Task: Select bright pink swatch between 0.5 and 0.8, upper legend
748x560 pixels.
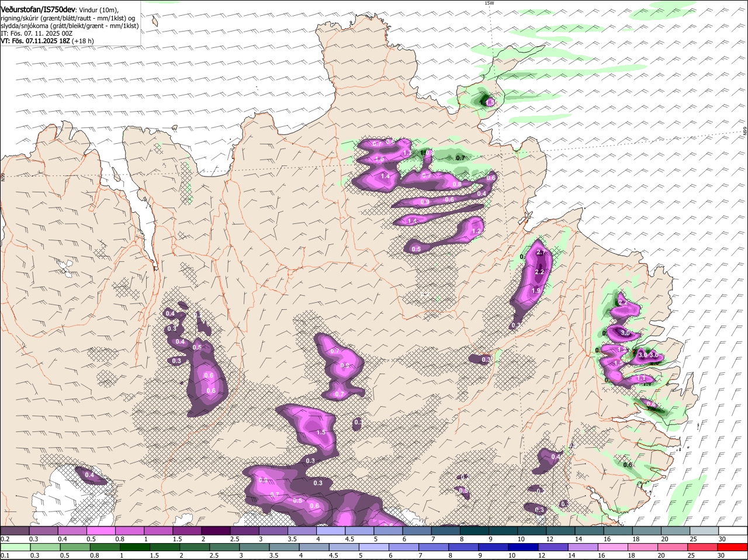Action: click(101, 531)
